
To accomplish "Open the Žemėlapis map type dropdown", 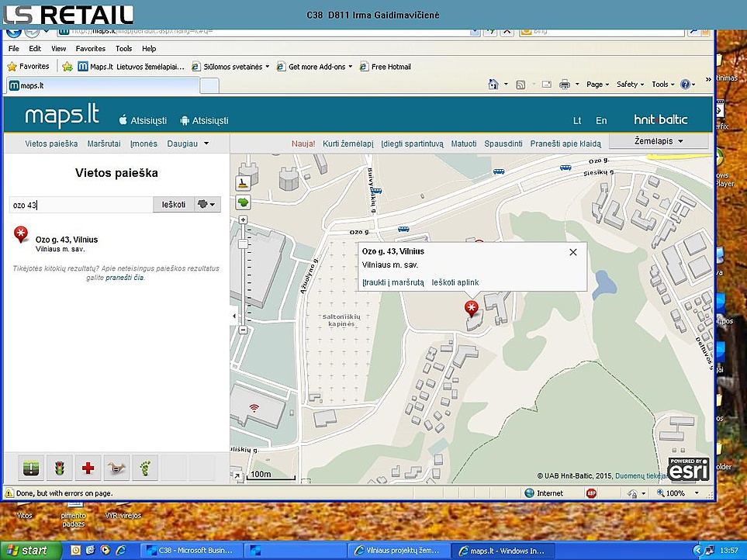I will pos(659,141).
